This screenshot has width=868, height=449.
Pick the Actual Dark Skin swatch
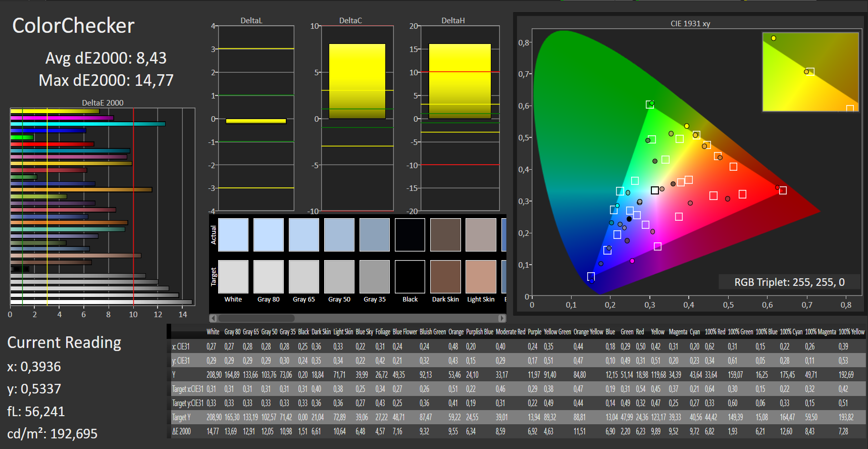445,235
